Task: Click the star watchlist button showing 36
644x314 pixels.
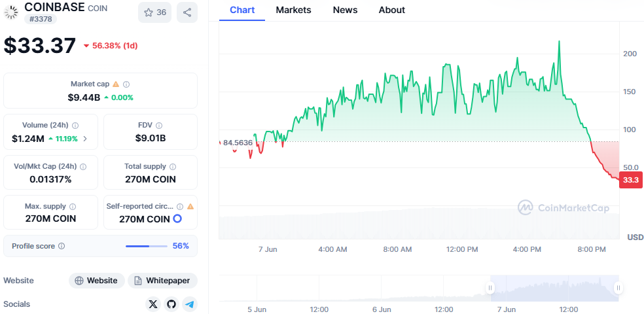Action: click(x=155, y=12)
